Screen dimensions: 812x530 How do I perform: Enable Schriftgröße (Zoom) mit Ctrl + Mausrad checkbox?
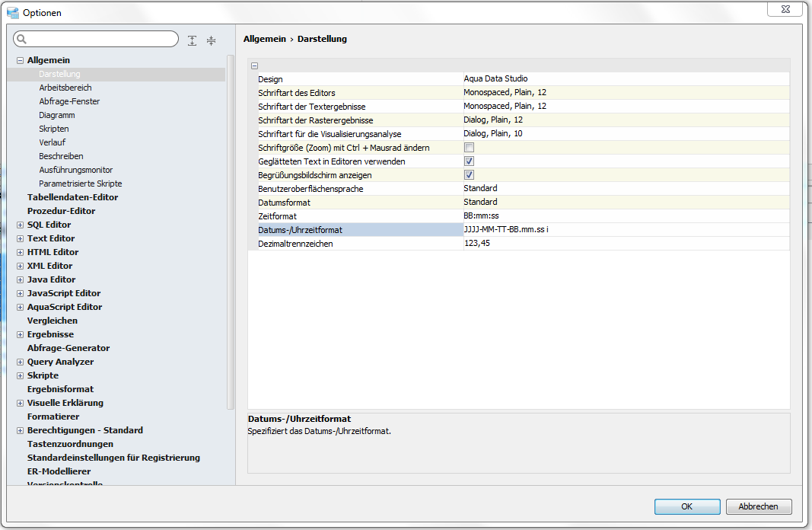470,147
